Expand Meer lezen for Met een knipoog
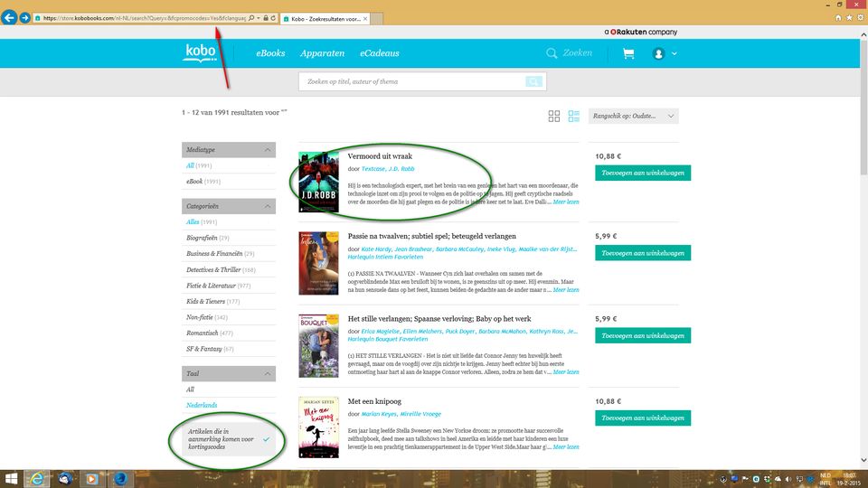 point(566,446)
